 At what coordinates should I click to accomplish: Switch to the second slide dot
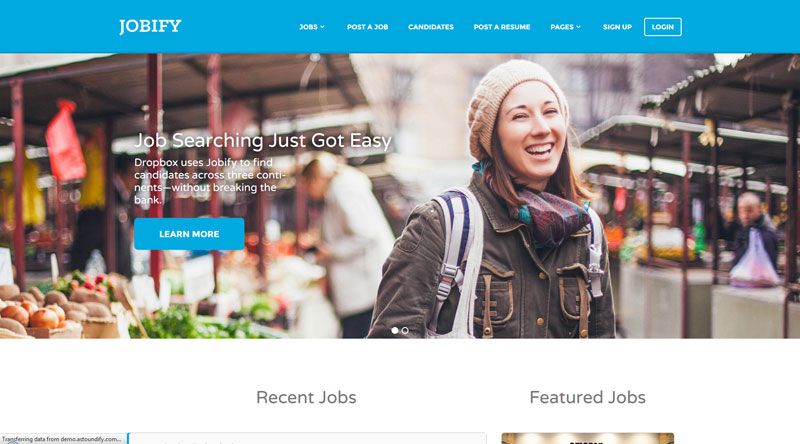pyautogui.click(x=405, y=330)
